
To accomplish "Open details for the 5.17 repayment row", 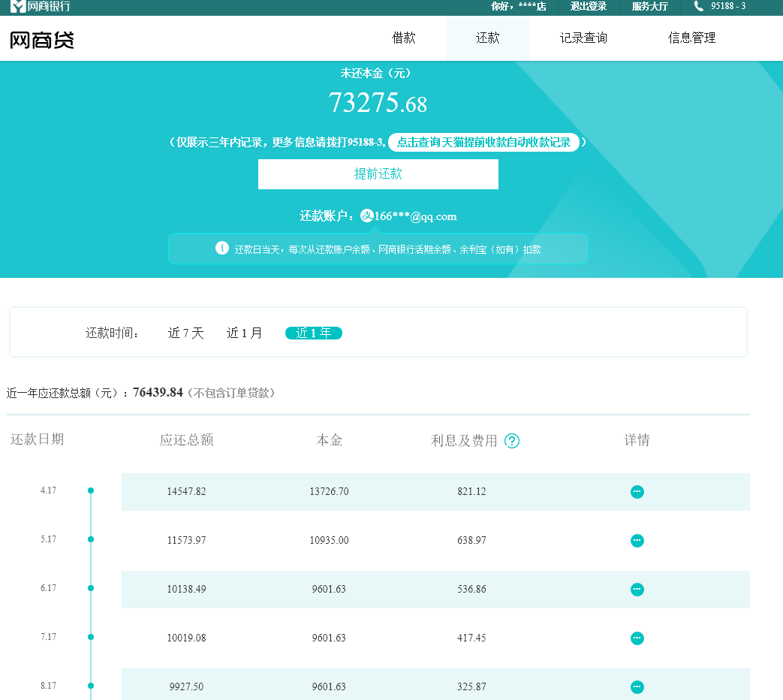I will click(x=637, y=541).
